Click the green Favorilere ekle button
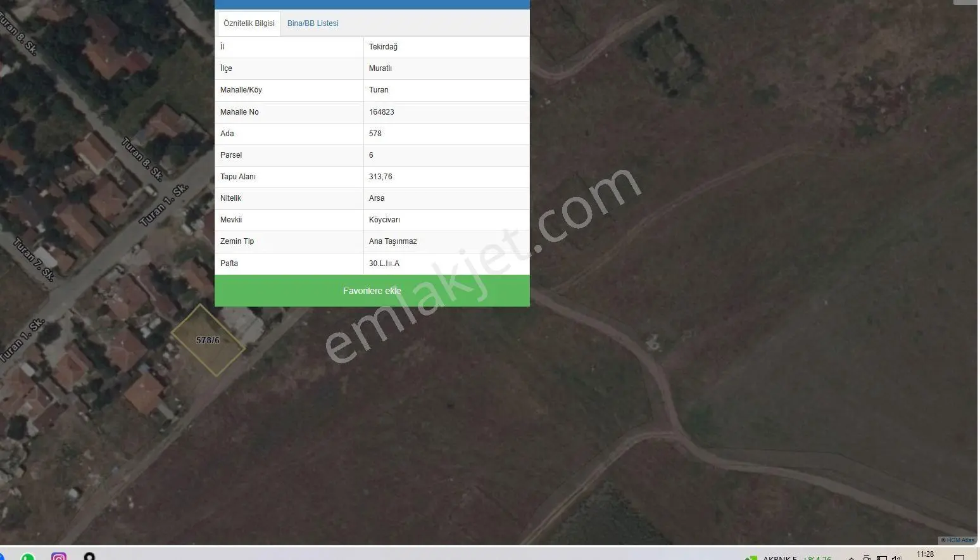The width and height of the screenshot is (980, 560). point(372,291)
